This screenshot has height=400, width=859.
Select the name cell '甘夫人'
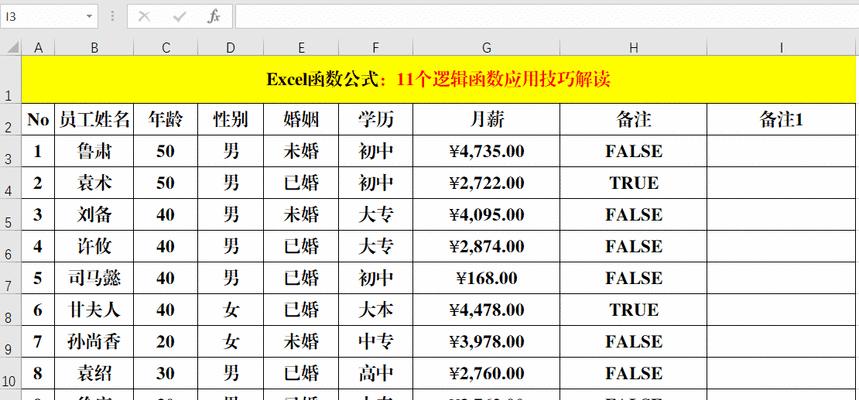[x=94, y=310]
